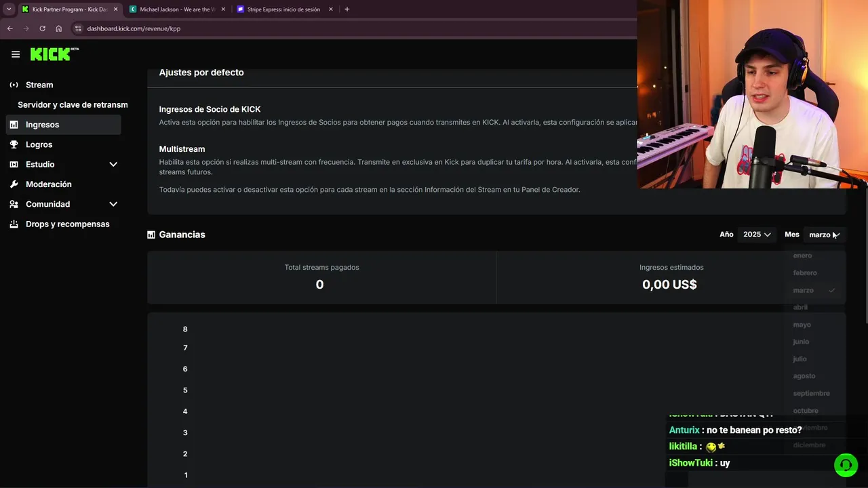Image resolution: width=868 pixels, height=488 pixels.
Task: Switch to the Kick Partner Program tab
Action: tap(69, 9)
